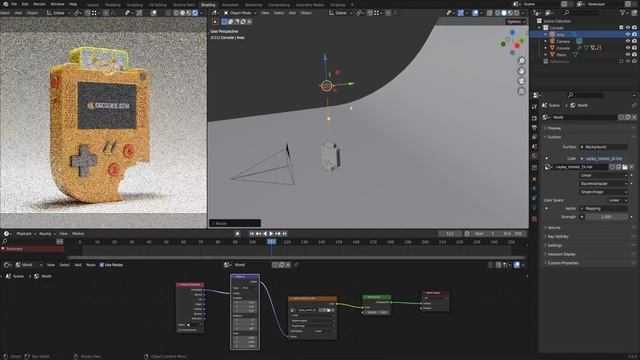640x360 pixels.
Task: Open the Blender logo menu
Action: click(5, 4)
